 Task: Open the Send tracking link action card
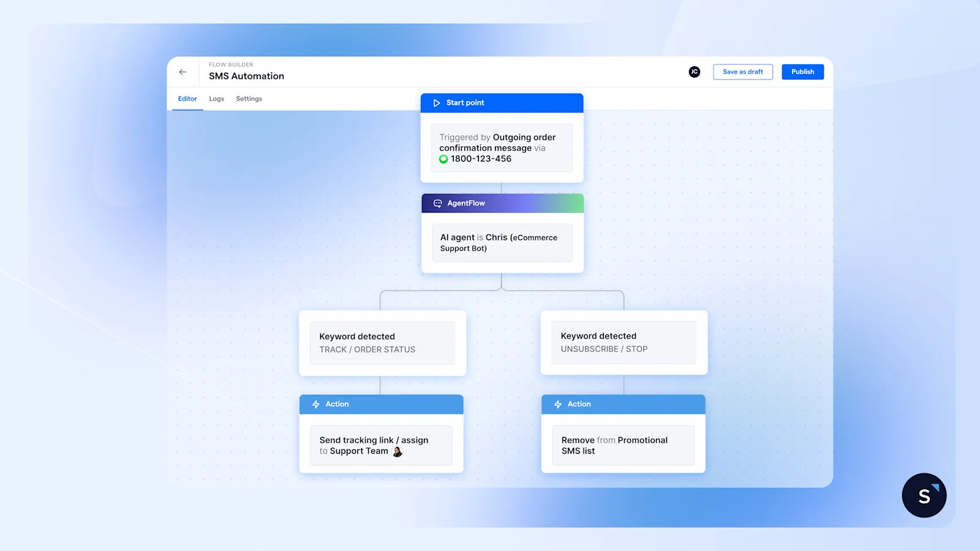pyautogui.click(x=380, y=445)
